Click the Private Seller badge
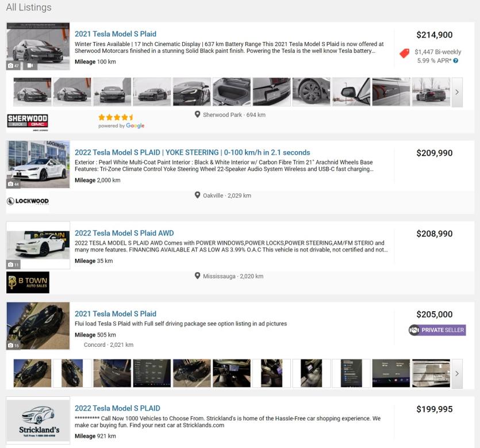The image size is (480, 448). click(x=437, y=330)
